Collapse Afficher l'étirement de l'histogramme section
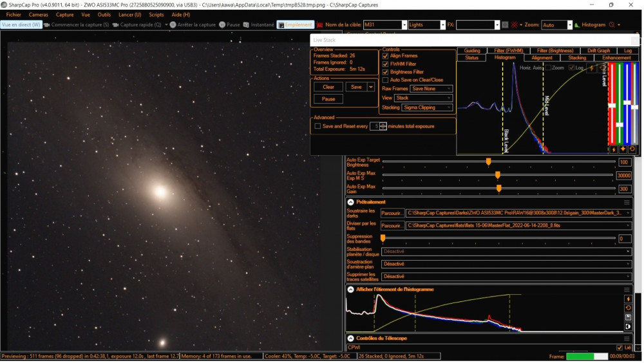 click(x=351, y=290)
